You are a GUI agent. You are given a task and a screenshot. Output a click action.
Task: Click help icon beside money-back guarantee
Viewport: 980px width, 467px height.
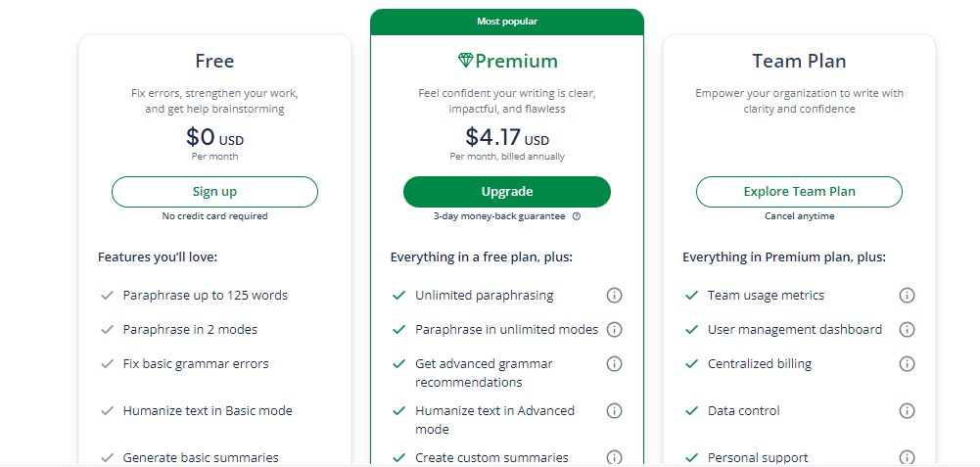[577, 216]
